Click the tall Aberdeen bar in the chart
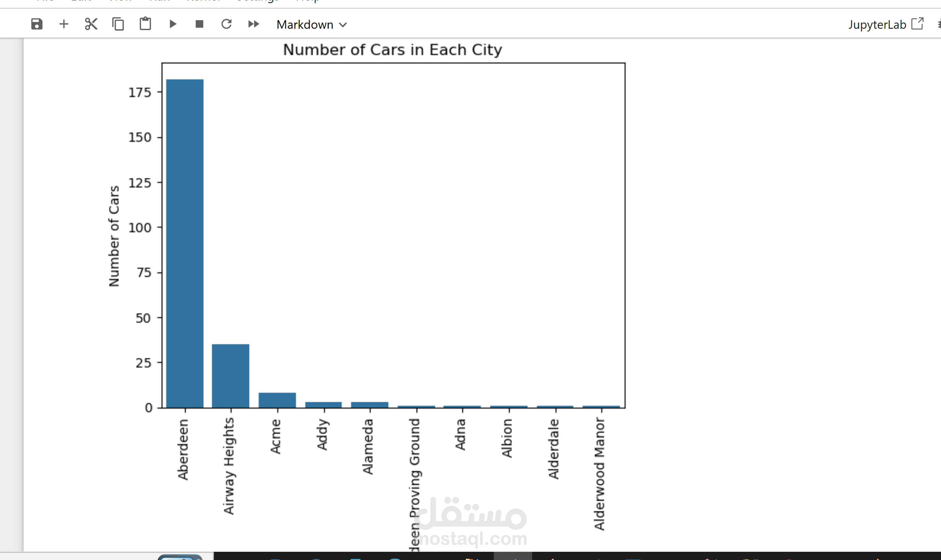 click(185, 243)
